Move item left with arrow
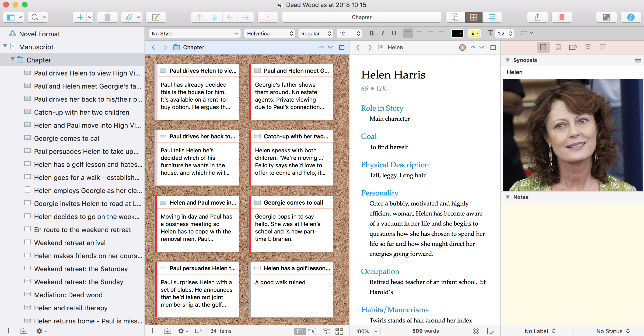The width and height of the screenshot is (644, 336). (230, 17)
